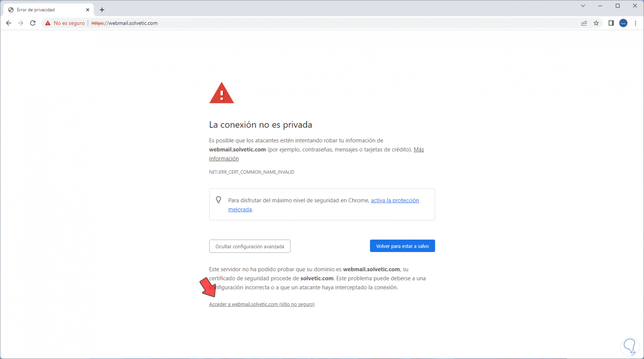Screen dimensions: 644x359
Task: Minimize the Chrome window
Action: [600, 6]
